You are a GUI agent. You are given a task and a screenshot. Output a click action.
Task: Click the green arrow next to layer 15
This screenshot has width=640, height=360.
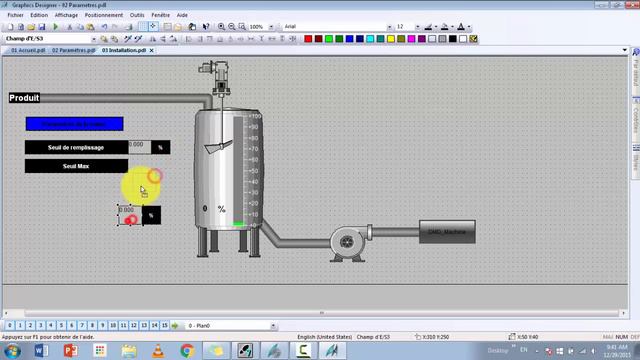pyautogui.click(x=175, y=326)
